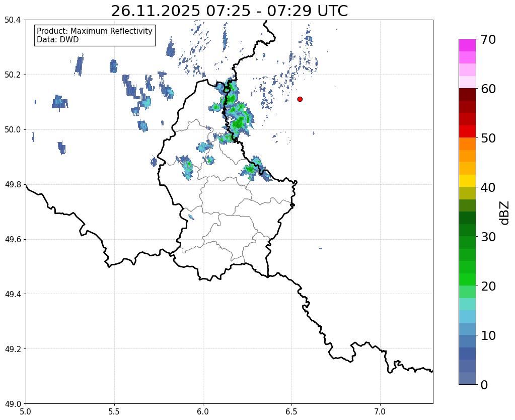515x420 pixels.
Task: Click the 20 tick on colorbar
Action: coord(488,286)
